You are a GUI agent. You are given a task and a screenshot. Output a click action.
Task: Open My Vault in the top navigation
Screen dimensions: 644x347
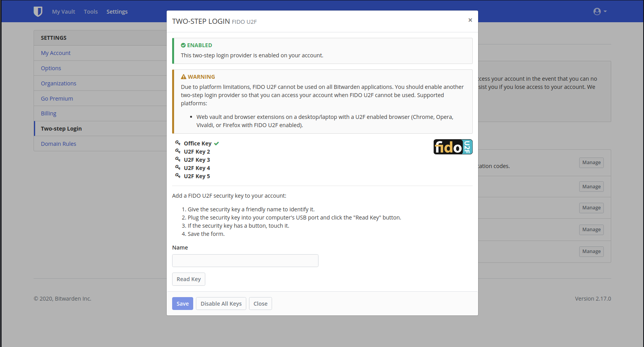pyautogui.click(x=64, y=12)
